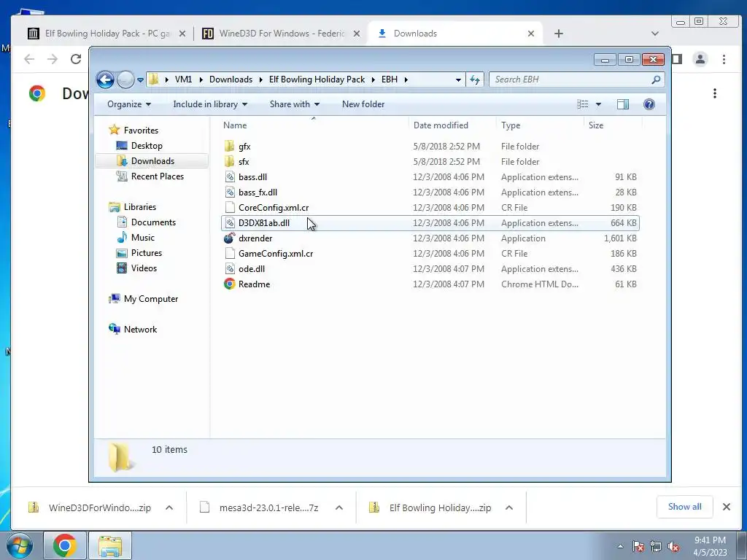This screenshot has height=560, width=747.
Task: Open Explorer Help question mark
Action: (649, 104)
